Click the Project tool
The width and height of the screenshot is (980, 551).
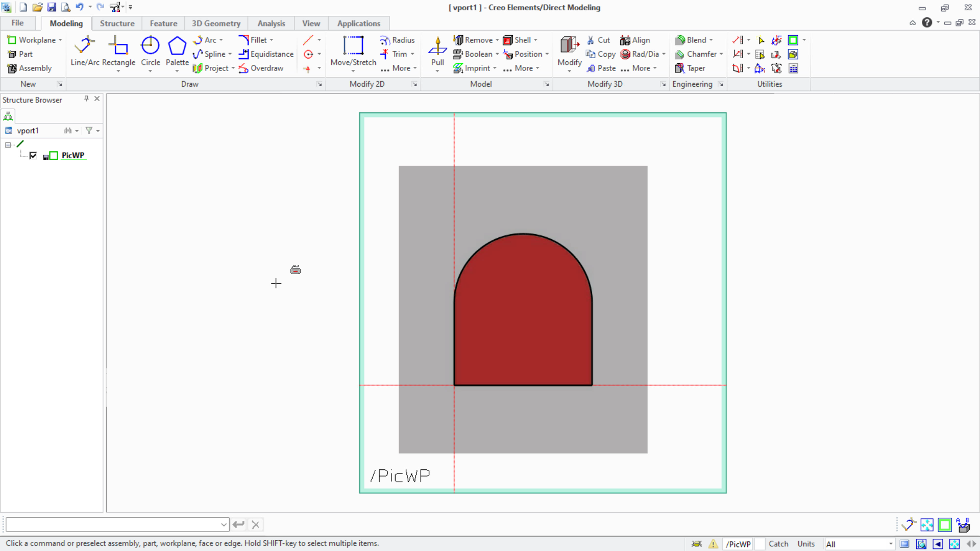point(211,68)
